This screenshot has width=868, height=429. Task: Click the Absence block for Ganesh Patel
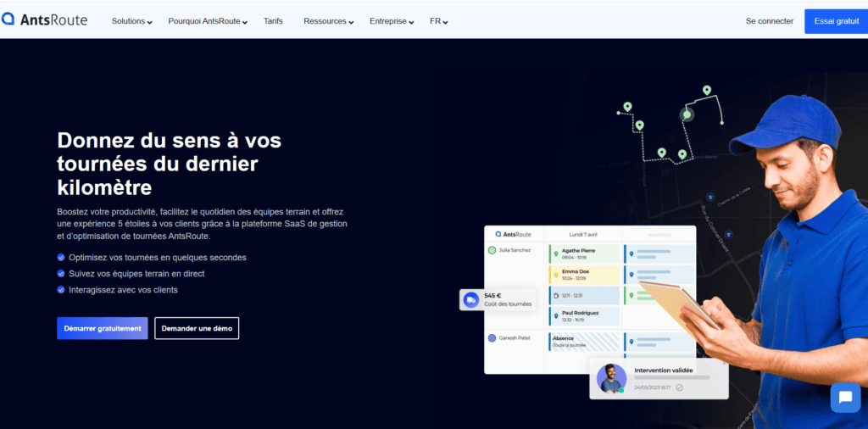[584, 341]
